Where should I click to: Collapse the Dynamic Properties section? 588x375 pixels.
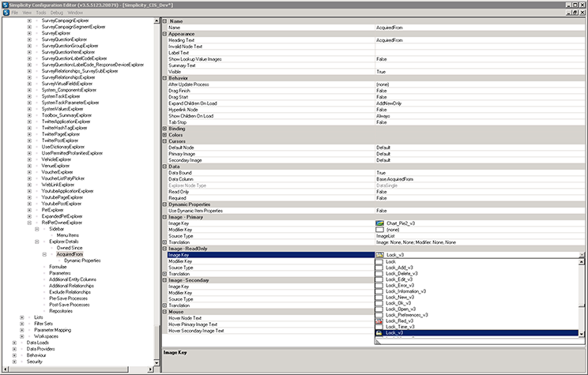tap(164, 204)
